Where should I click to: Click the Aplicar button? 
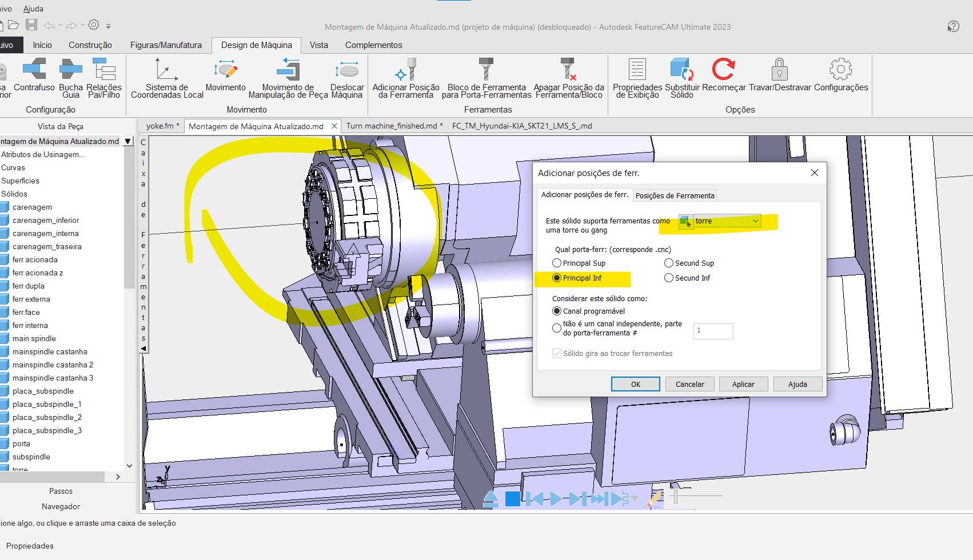(743, 385)
